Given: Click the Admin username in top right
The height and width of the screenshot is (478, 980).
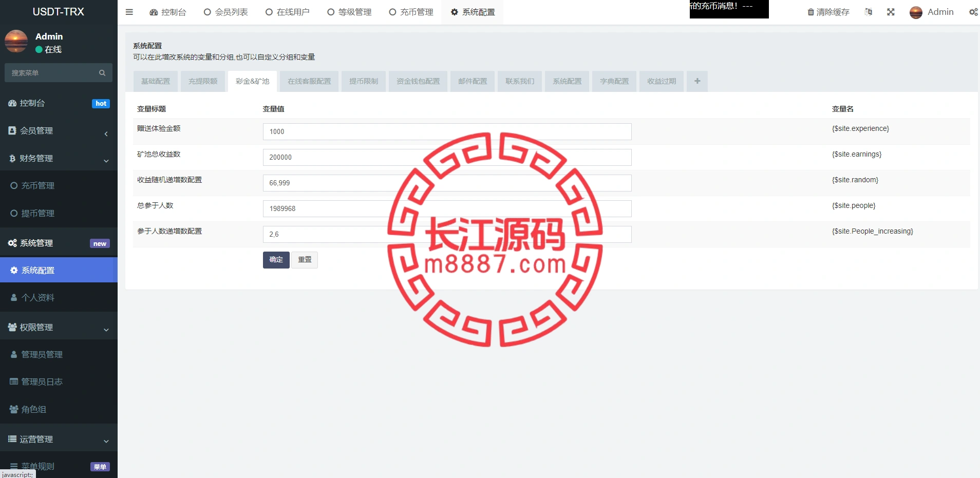Looking at the screenshot, I should click(940, 12).
